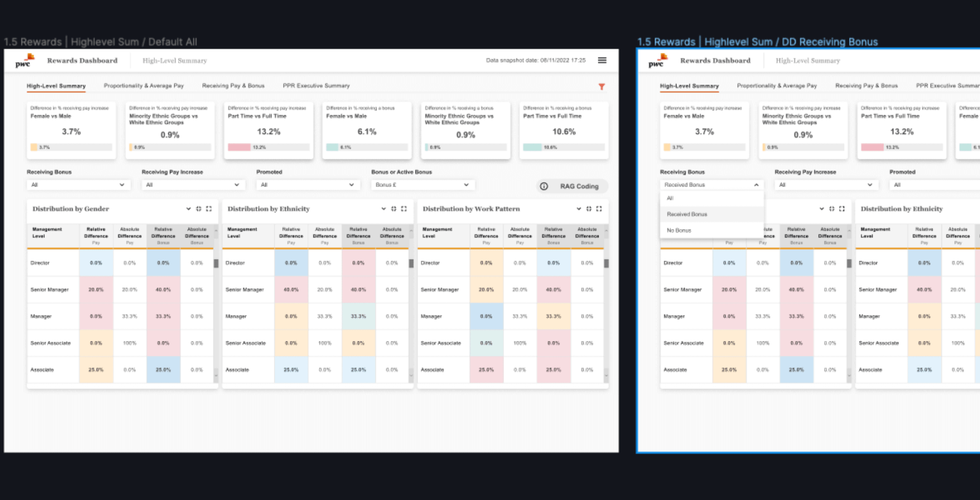This screenshot has height=500, width=980.
Task: Open the hamburger menu beside the snapshot date
Action: pyautogui.click(x=602, y=60)
